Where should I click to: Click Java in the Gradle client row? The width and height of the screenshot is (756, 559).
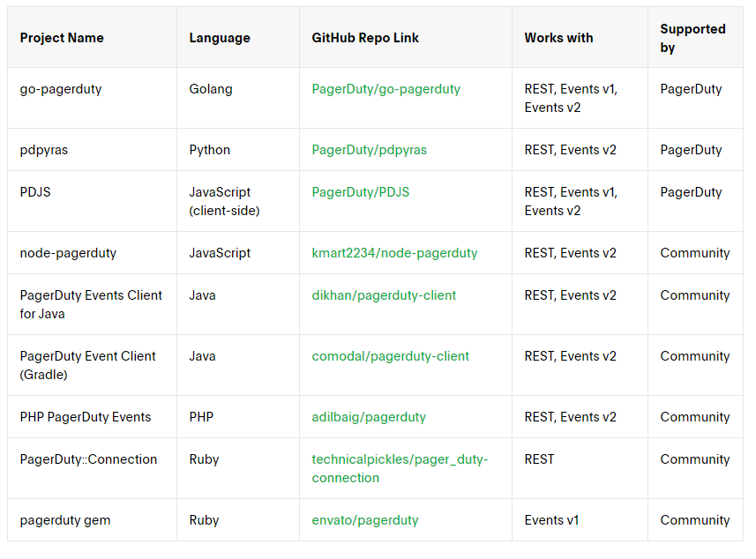point(202,356)
